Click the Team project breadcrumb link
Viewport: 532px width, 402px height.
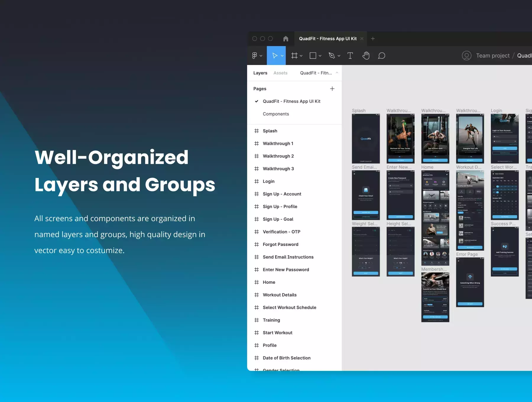click(x=493, y=56)
